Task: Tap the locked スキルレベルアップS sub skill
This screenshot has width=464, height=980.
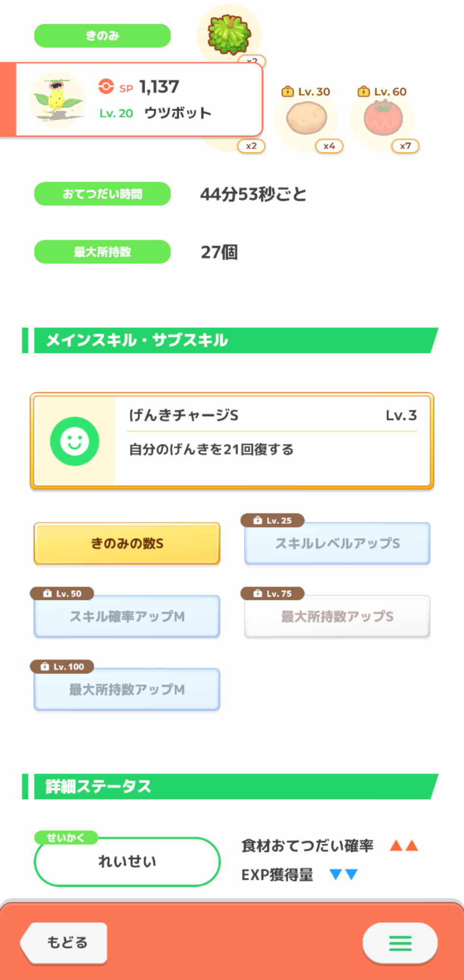Action: coord(337,543)
